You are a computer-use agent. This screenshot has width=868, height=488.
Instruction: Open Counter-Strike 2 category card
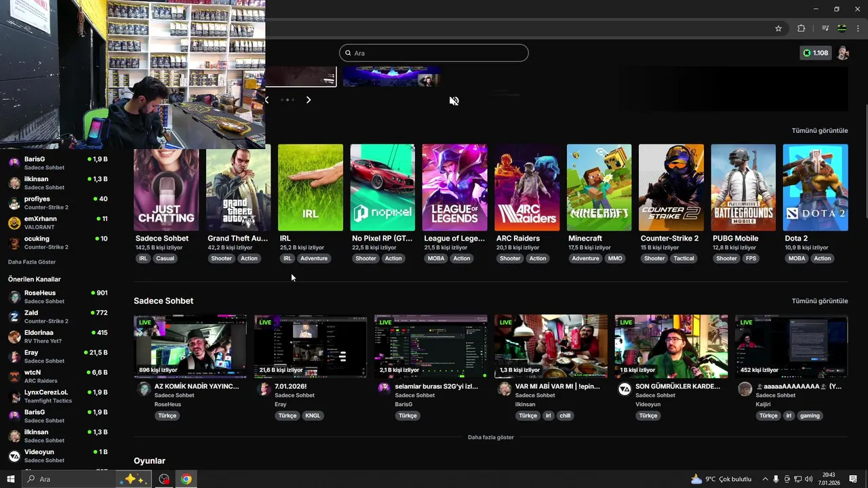(671, 188)
